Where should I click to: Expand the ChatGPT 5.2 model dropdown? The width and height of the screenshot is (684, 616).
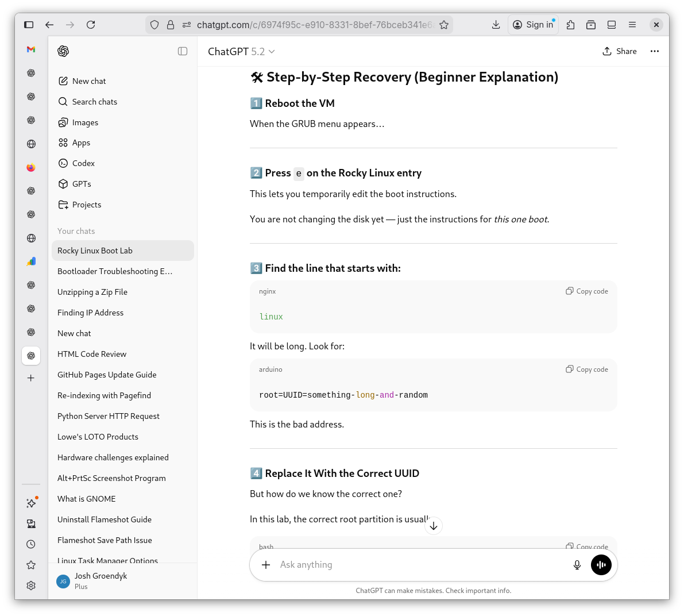tap(241, 52)
